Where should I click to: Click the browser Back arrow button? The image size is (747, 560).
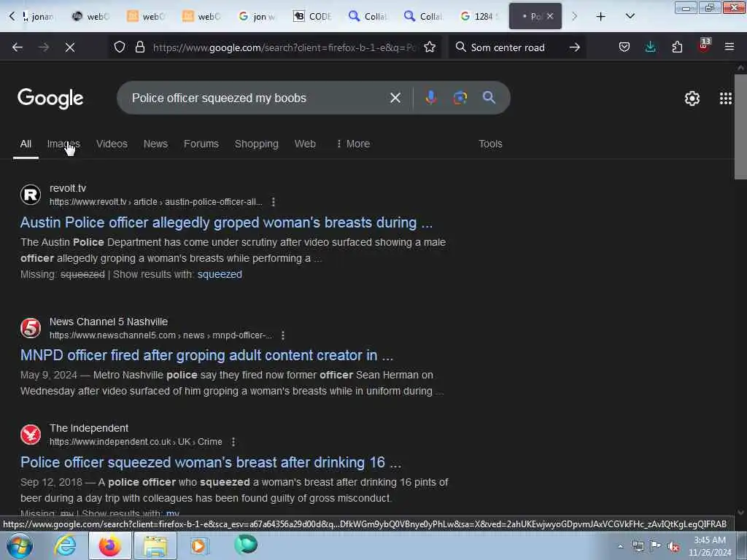click(x=18, y=47)
